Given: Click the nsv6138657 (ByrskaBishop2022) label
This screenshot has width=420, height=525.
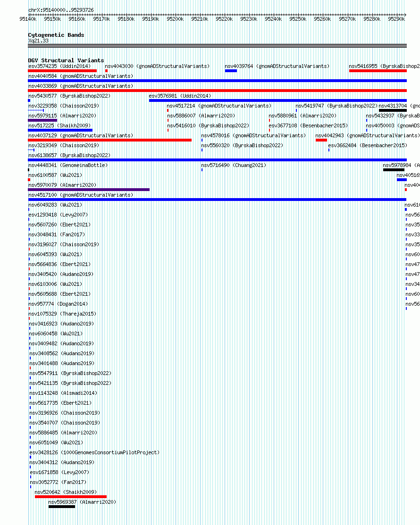Looking at the screenshot, I should pos(69,155).
